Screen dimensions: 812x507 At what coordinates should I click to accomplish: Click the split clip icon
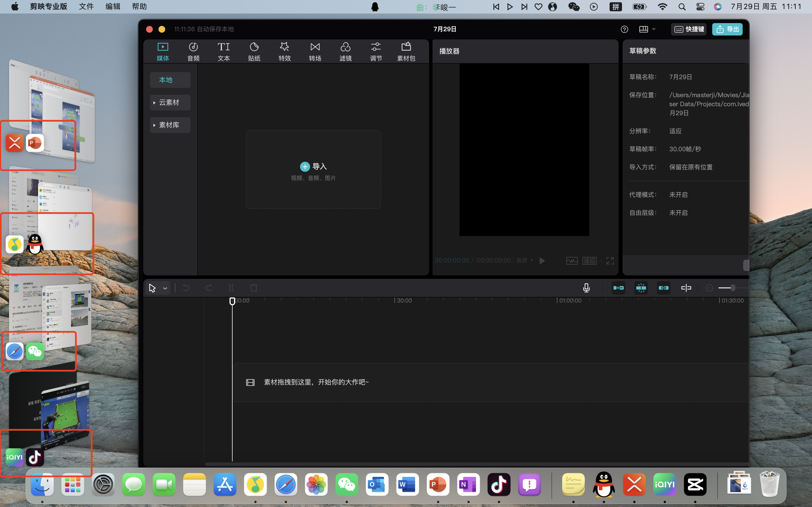[x=231, y=288]
